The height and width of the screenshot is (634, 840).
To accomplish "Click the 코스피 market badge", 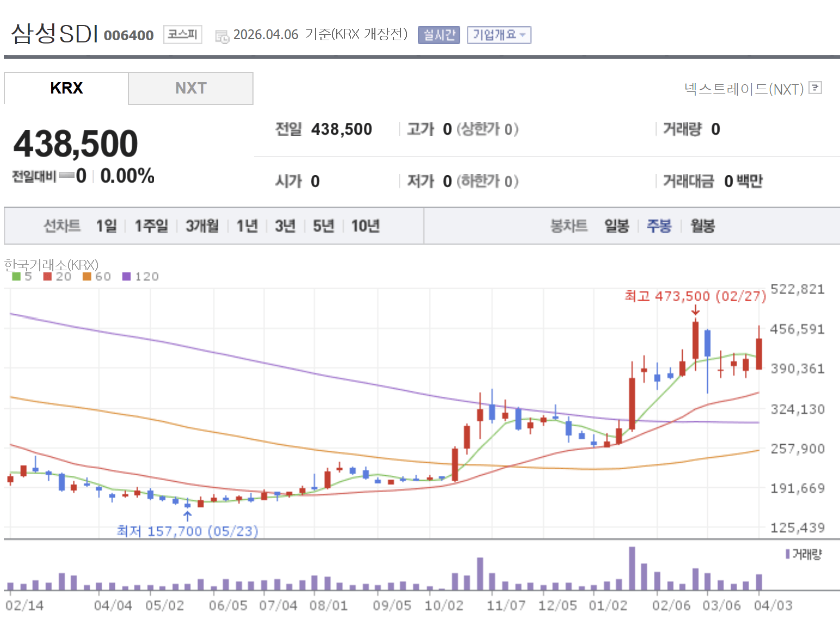I will [183, 34].
